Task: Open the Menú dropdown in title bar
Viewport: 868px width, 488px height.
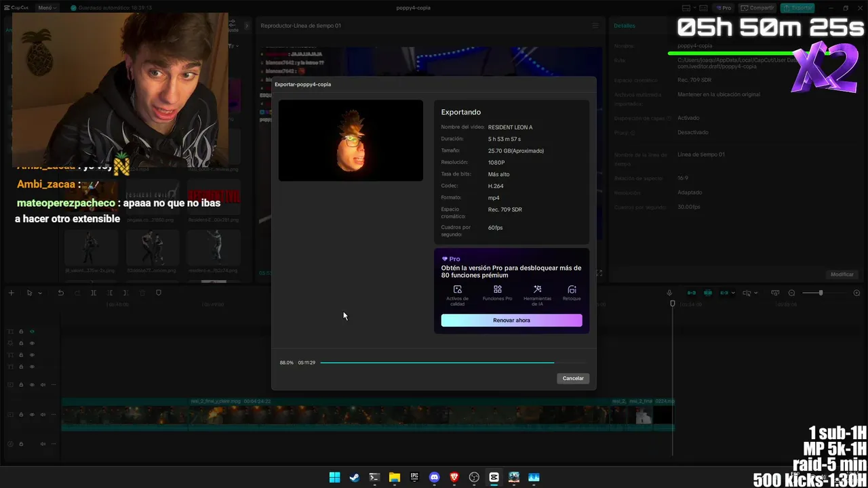Action: click(47, 7)
